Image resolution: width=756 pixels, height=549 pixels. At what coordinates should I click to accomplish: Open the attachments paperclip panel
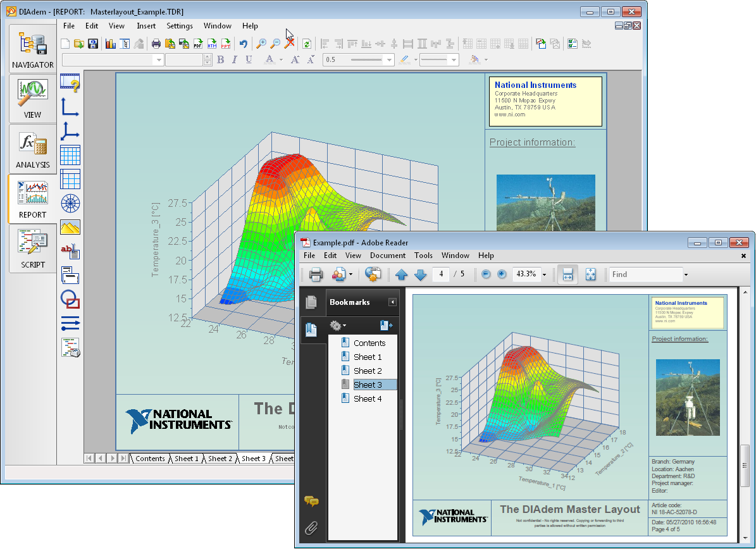tap(311, 527)
